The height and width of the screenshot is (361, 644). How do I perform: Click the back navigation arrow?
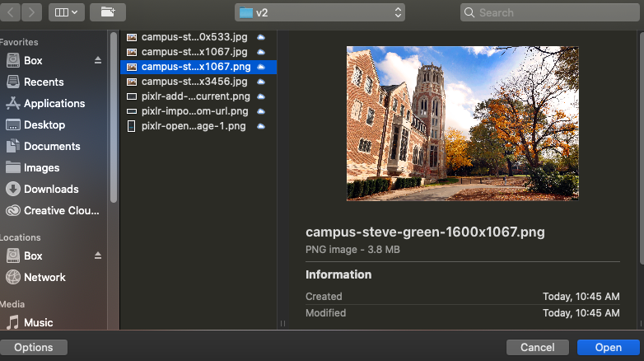tap(11, 12)
